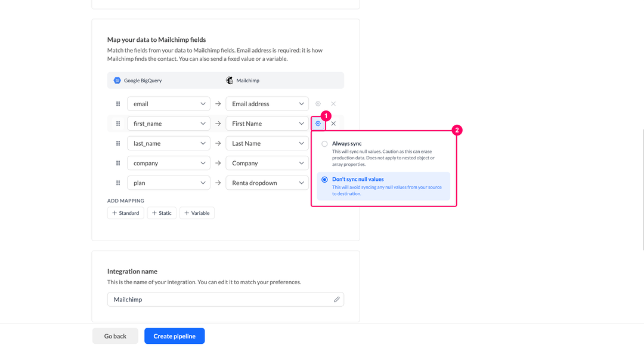Viewport: 644px width, 348px height.
Task: Click the Create pipeline button
Action: (175, 336)
